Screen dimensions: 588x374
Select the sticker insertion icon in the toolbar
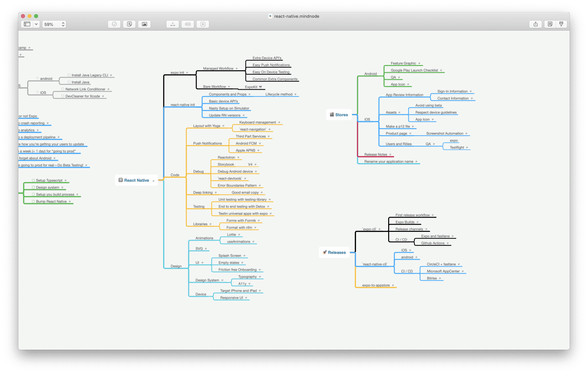click(129, 24)
